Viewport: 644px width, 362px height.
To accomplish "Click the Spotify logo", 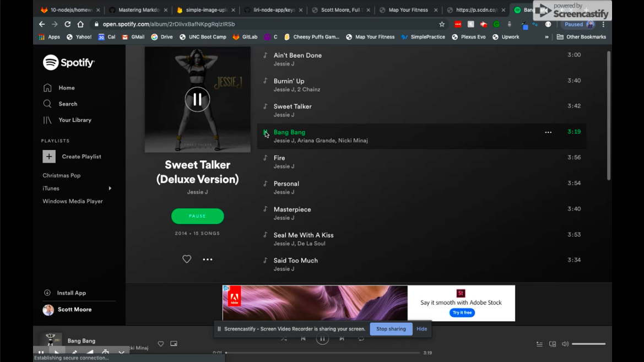I will click(x=69, y=62).
